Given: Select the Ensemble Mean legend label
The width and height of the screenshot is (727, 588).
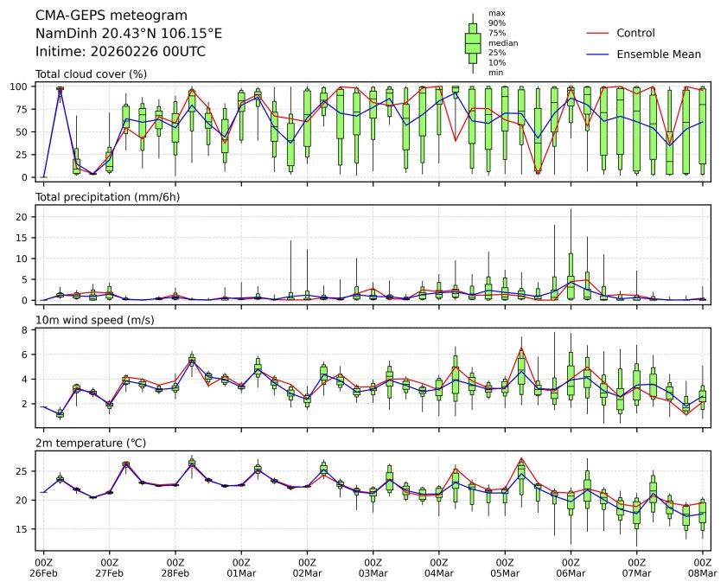Looking at the screenshot, I should (658, 54).
